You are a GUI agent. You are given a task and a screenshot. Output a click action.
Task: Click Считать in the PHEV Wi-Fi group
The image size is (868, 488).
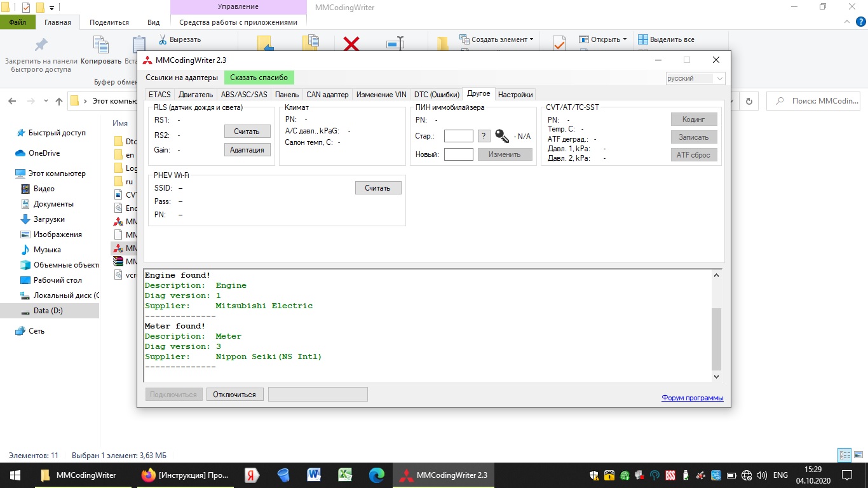378,188
